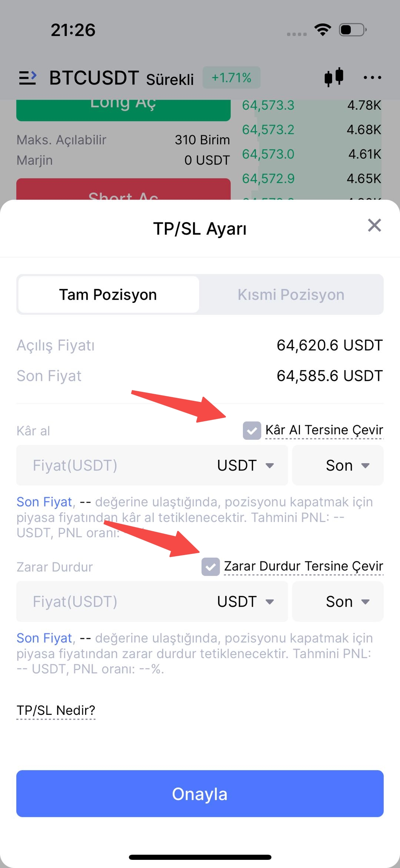Toggle Zarar Durdur Tersine Çevir checkbox
This screenshot has width=400, height=868.
210,567
